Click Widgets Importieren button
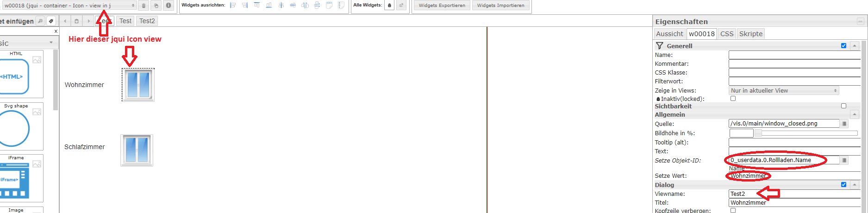Image resolution: width=868 pixels, height=213 pixels. coord(501,6)
